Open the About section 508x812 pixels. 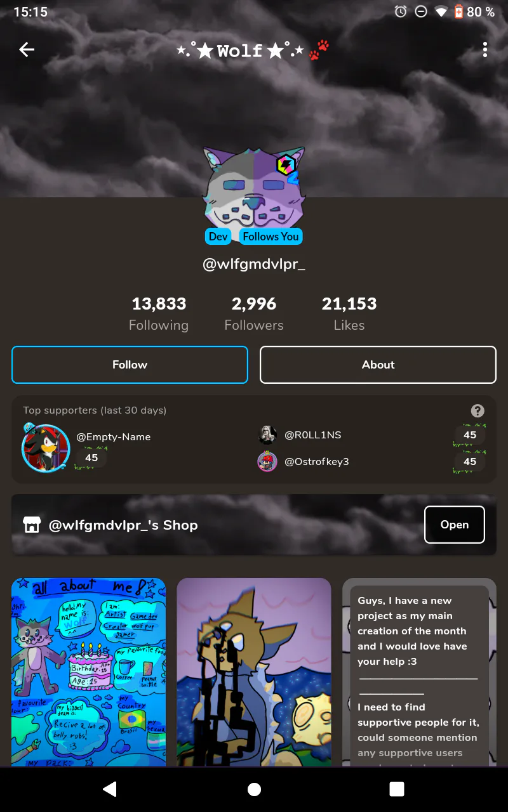pyautogui.click(x=378, y=365)
